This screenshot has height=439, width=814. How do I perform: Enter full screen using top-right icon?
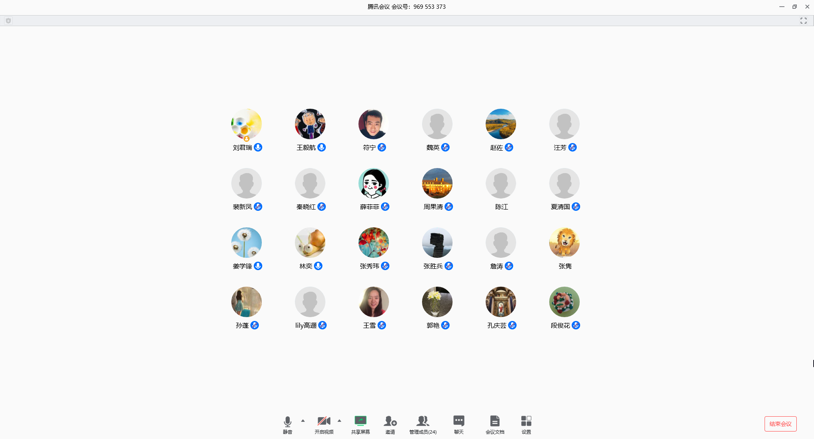point(803,21)
